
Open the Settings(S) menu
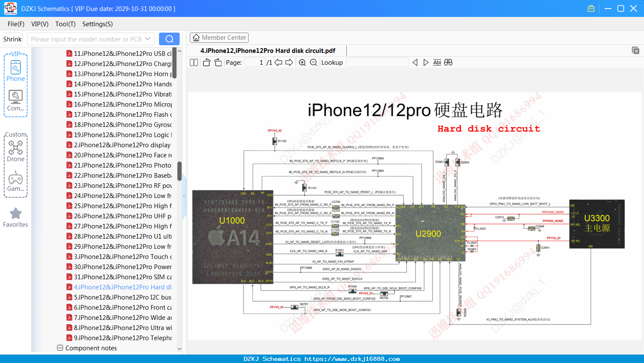pyautogui.click(x=98, y=24)
